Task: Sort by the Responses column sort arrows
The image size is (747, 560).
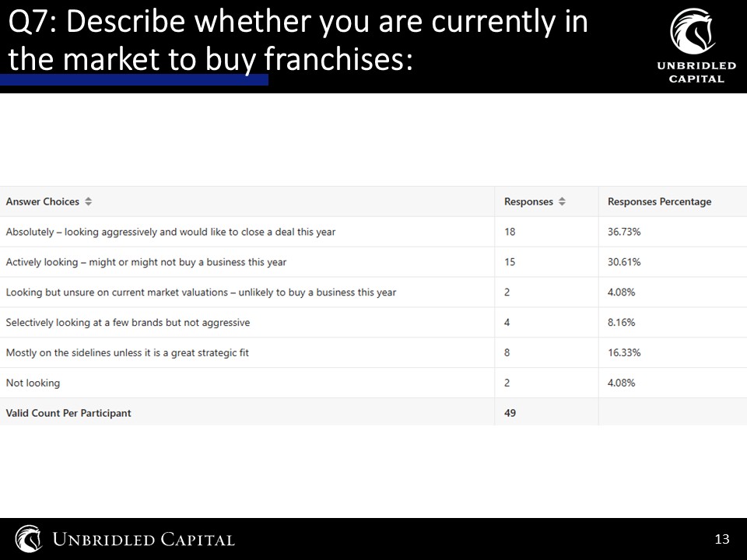Action: [x=562, y=201]
